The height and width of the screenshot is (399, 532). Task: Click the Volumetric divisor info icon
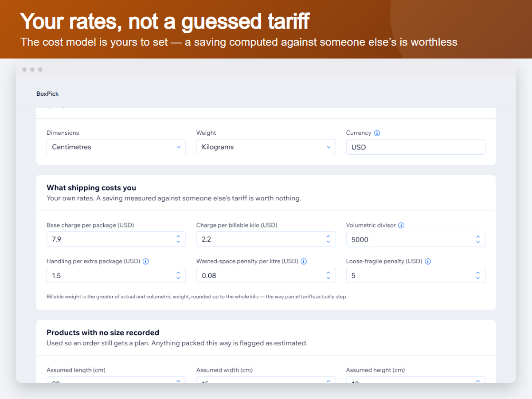401,225
